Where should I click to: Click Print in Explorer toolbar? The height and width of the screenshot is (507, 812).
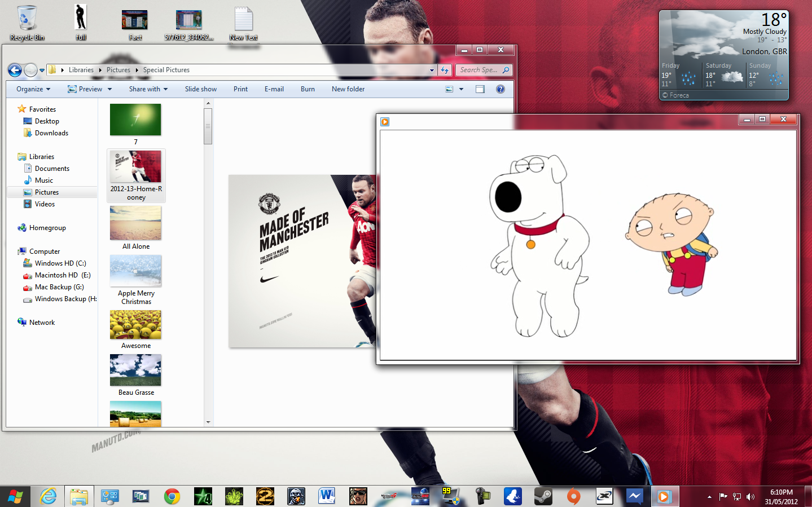coord(240,89)
